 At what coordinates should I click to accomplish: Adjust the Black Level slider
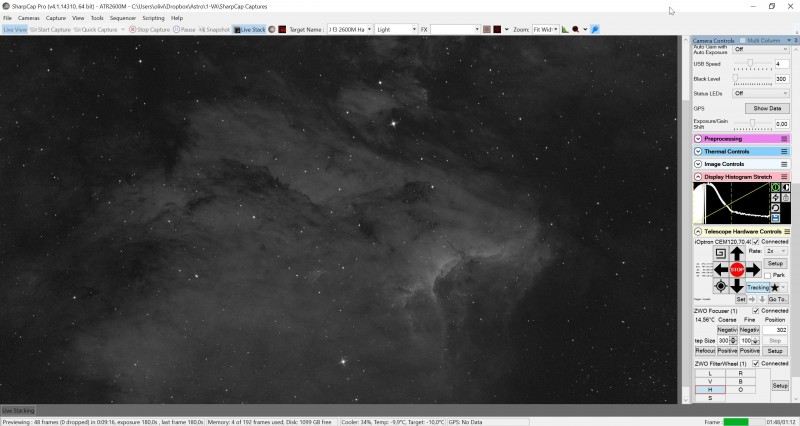click(x=753, y=79)
